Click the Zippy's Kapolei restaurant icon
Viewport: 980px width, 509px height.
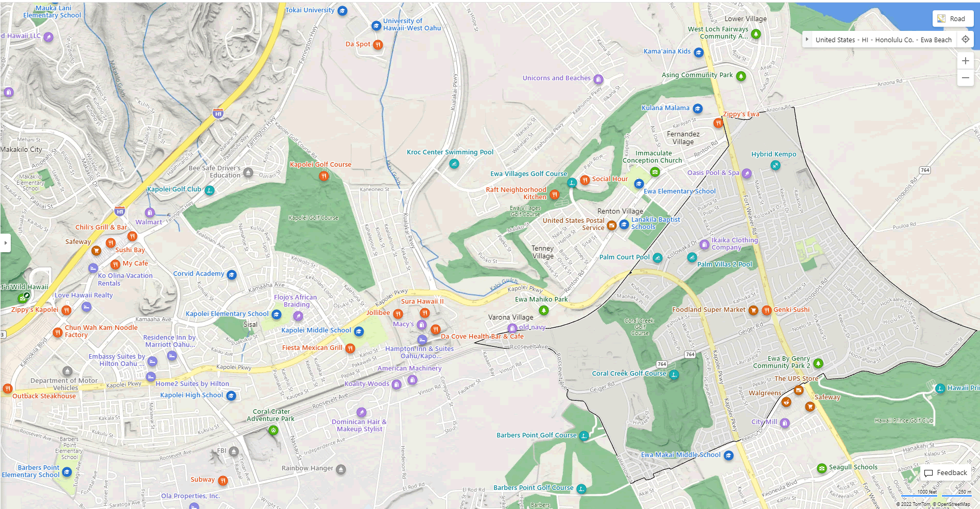coord(67,310)
